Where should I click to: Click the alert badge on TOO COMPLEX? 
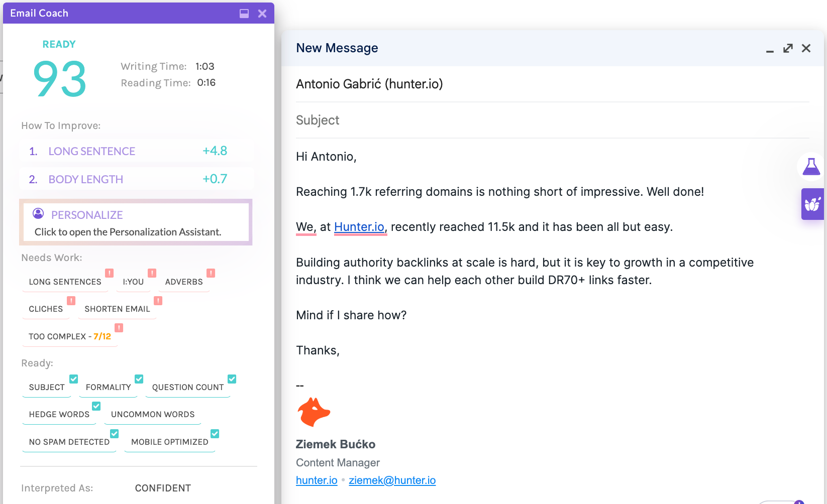[x=119, y=328]
